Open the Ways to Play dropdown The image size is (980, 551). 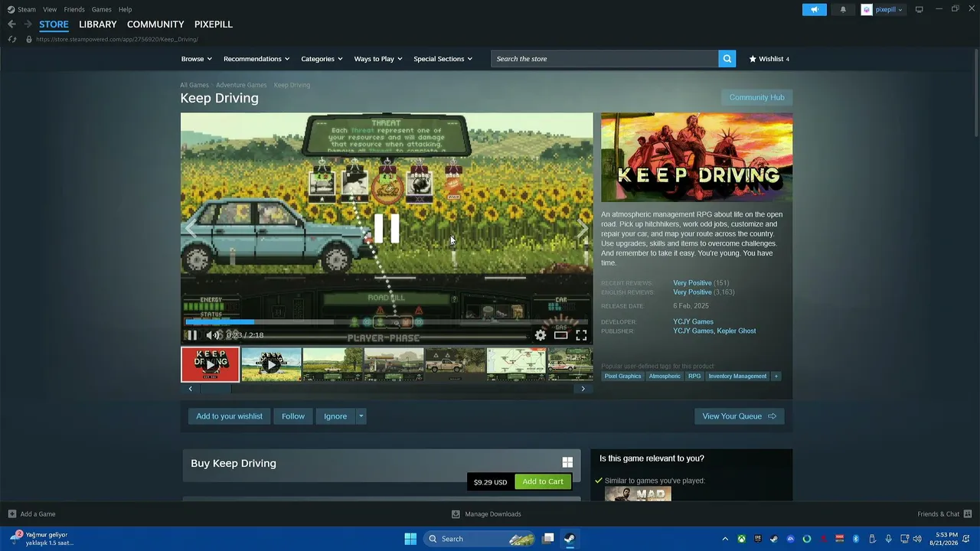coord(378,59)
